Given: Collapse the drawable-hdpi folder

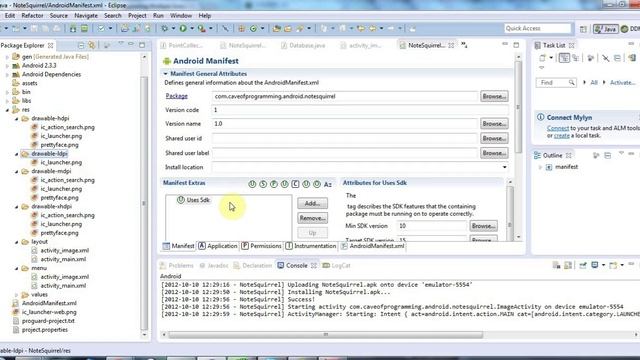Looking at the screenshot, I should click(16, 119).
